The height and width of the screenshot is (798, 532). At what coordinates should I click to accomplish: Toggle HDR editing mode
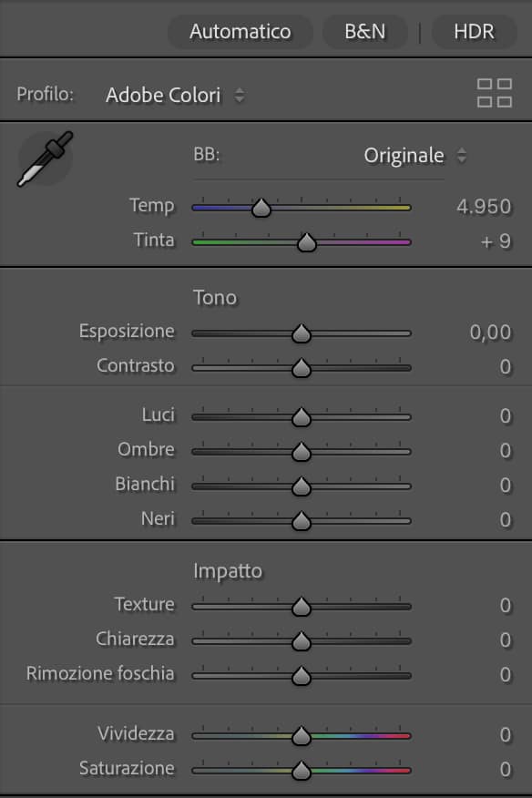point(473,32)
